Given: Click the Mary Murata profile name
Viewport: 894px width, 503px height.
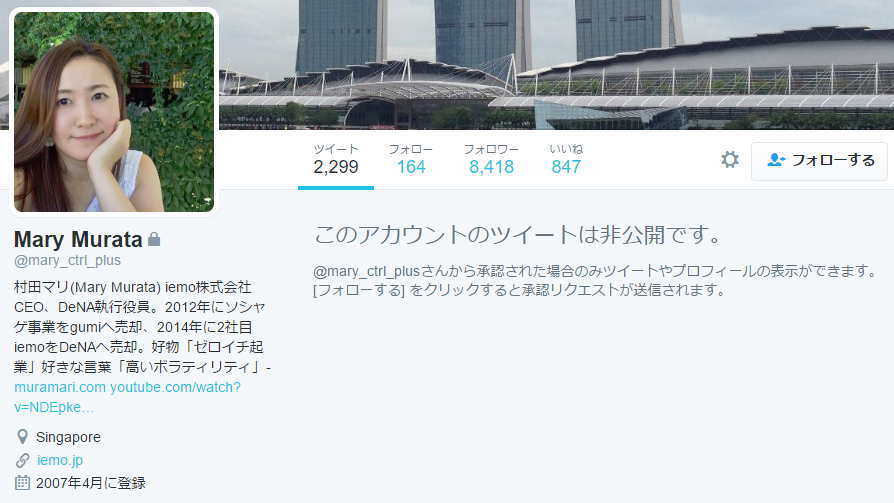Looking at the screenshot, I should (x=78, y=240).
